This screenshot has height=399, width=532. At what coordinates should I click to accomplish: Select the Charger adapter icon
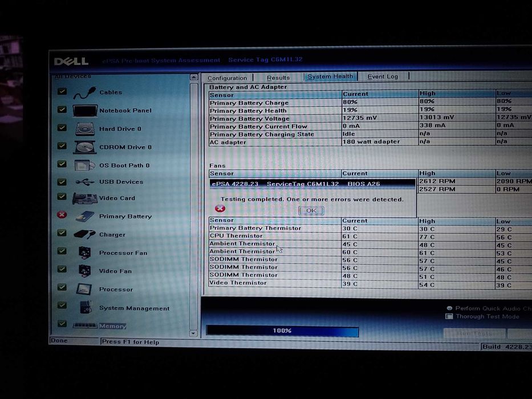pyautogui.click(x=84, y=234)
